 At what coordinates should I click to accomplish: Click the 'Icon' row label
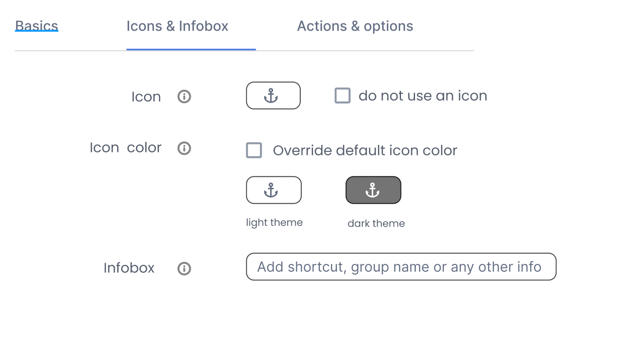(146, 97)
